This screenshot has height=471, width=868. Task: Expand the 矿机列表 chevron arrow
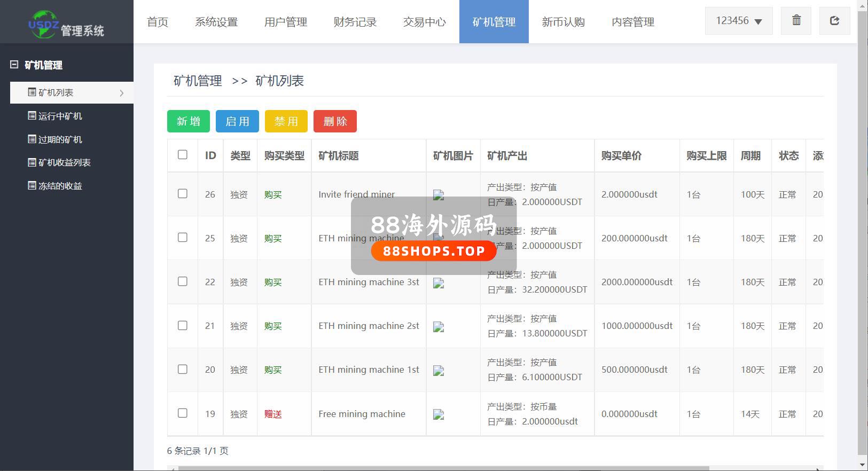(122, 93)
